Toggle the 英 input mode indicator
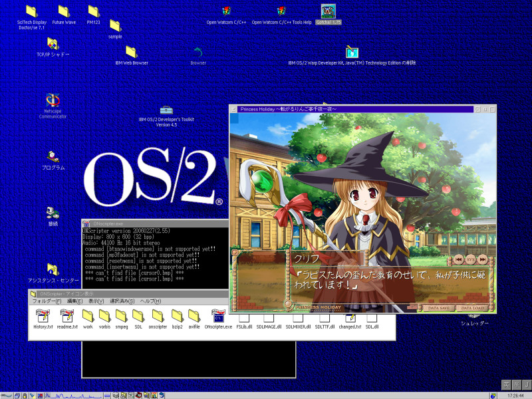Image resolution: width=532 pixels, height=399 pixels. [x=506, y=384]
